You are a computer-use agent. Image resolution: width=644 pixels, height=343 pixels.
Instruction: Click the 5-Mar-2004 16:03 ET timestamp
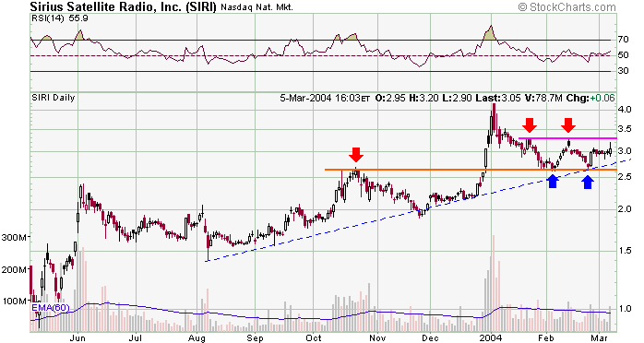click(325, 98)
